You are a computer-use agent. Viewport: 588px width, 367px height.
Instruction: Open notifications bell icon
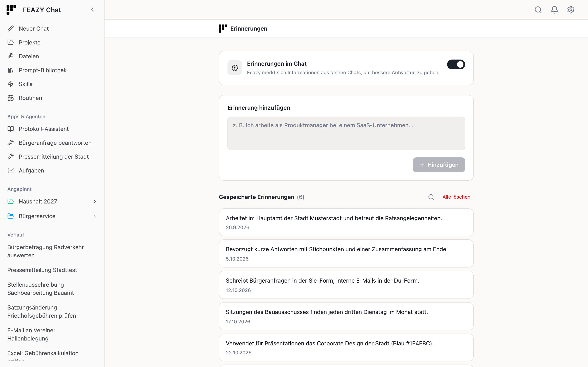pos(554,10)
